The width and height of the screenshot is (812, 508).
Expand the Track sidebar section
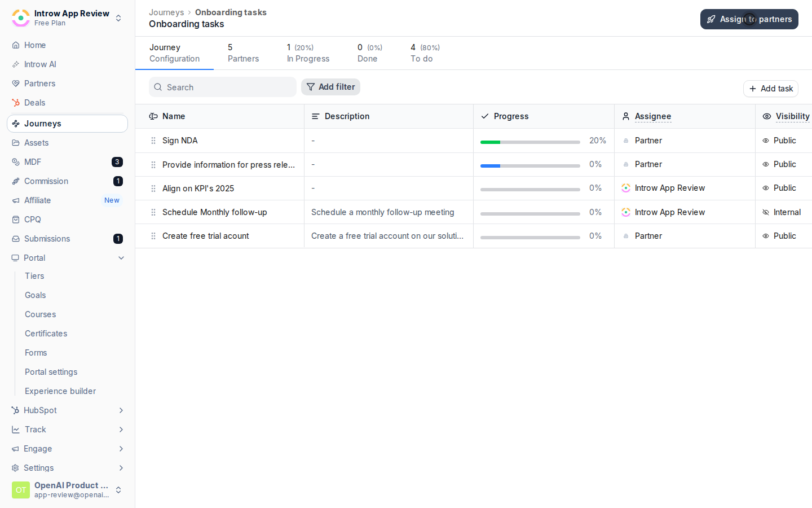coord(121,430)
